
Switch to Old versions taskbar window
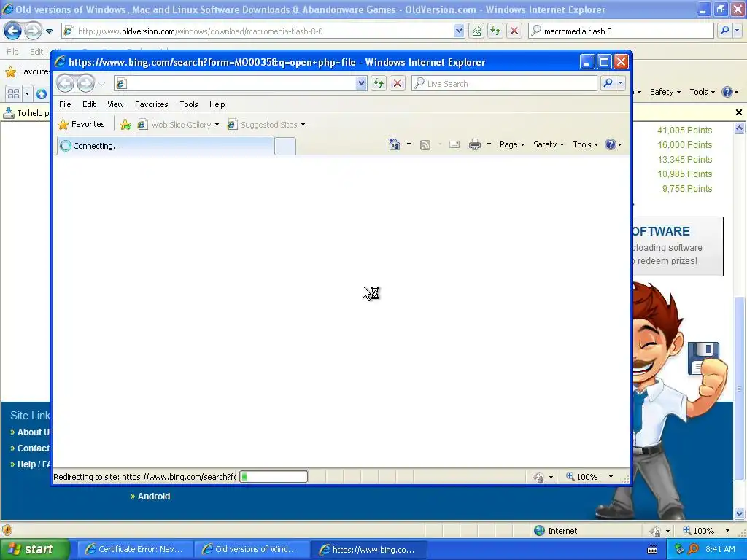click(252, 549)
